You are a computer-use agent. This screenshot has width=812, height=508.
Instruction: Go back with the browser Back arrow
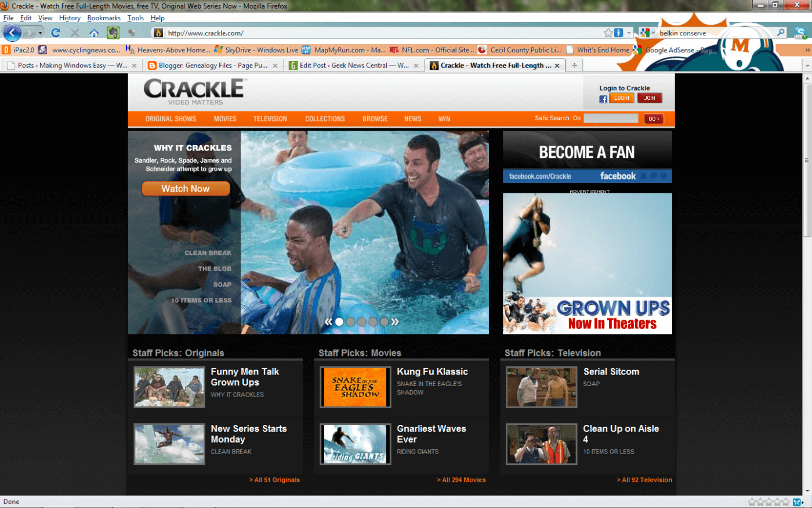coord(12,33)
